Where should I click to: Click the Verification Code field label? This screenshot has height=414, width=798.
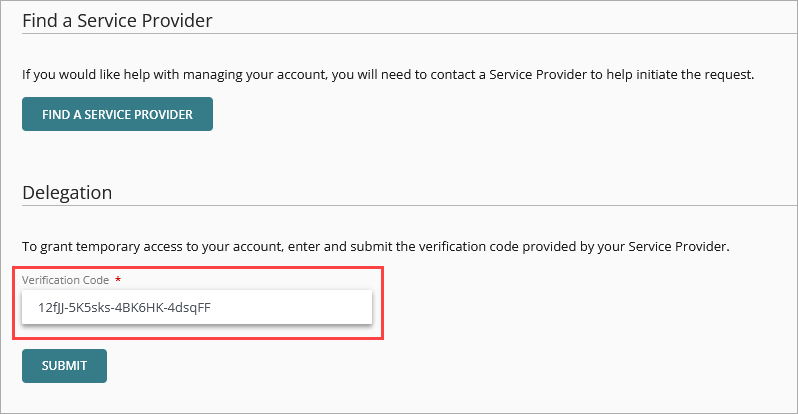pos(65,280)
